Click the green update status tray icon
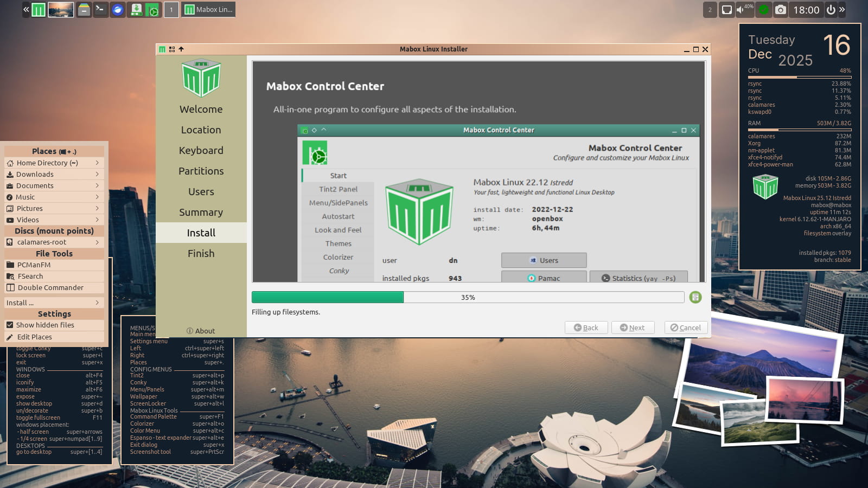868x488 pixels. (763, 10)
